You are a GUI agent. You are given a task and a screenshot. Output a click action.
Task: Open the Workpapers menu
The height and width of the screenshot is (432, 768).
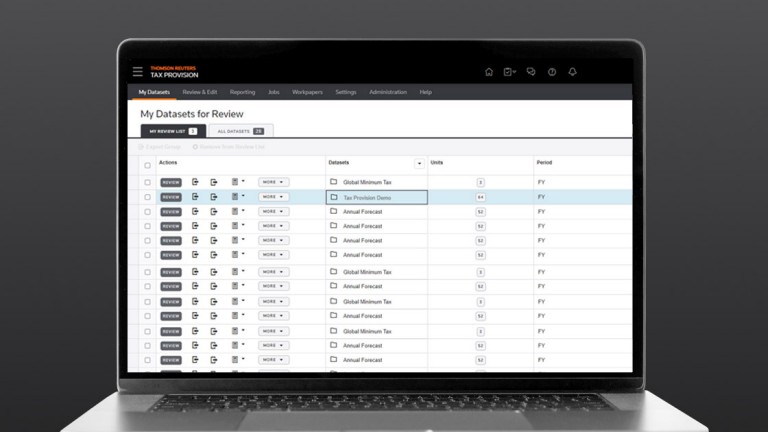pyautogui.click(x=307, y=92)
